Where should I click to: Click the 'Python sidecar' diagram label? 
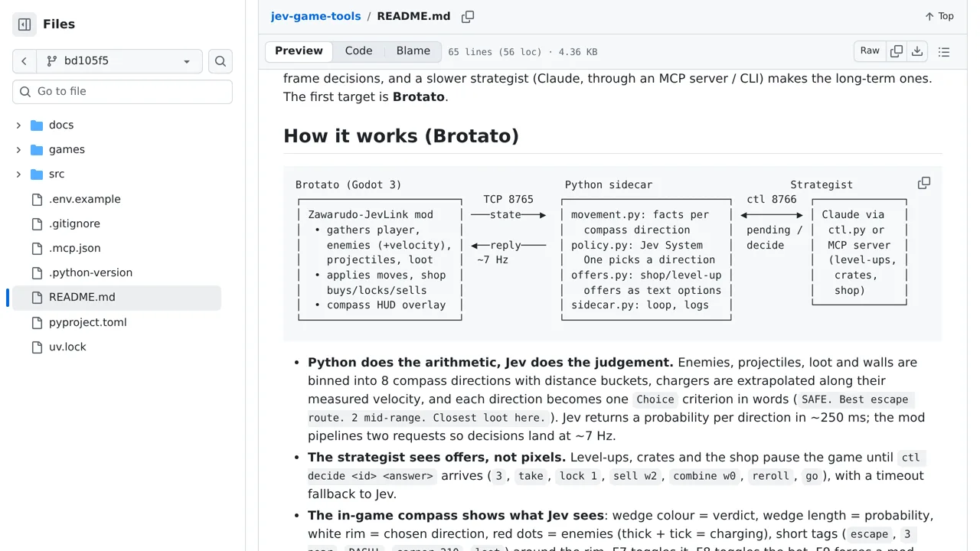(609, 185)
